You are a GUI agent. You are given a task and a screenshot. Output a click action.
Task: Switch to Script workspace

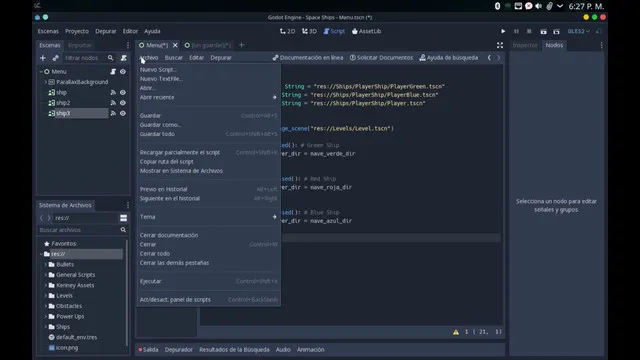pyautogui.click(x=334, y=31)
